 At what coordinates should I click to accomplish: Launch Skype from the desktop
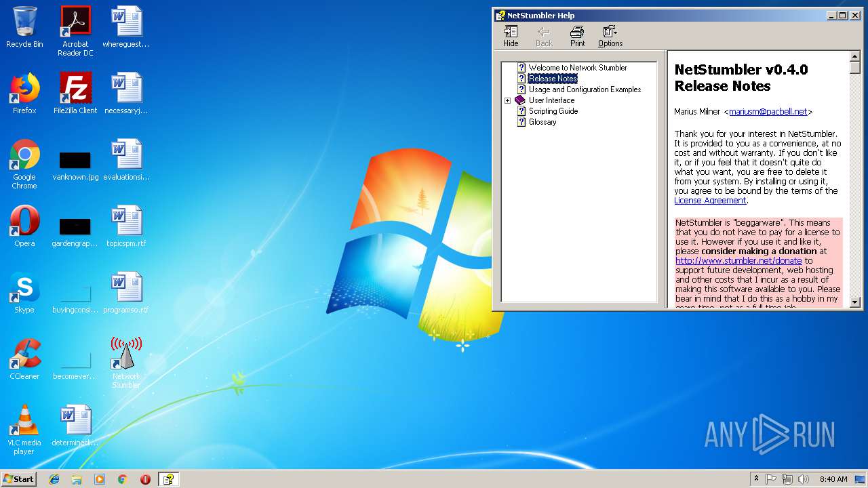click(x=24, y=293)
